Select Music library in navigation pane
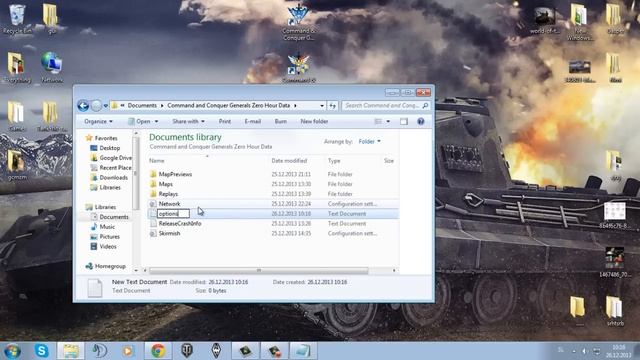 point(107,227)
